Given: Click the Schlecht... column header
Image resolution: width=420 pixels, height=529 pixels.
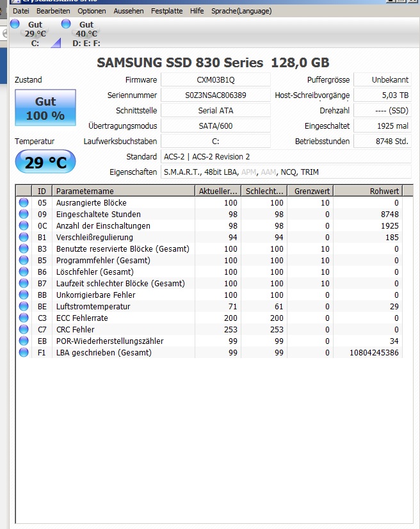Looking at the screenshot, I should [264, 191].
